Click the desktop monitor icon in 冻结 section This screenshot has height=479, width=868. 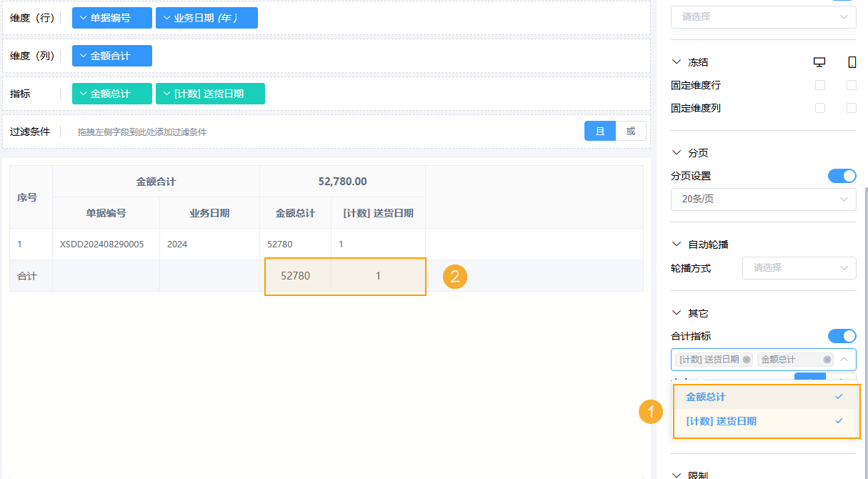[x=819, y=62]
